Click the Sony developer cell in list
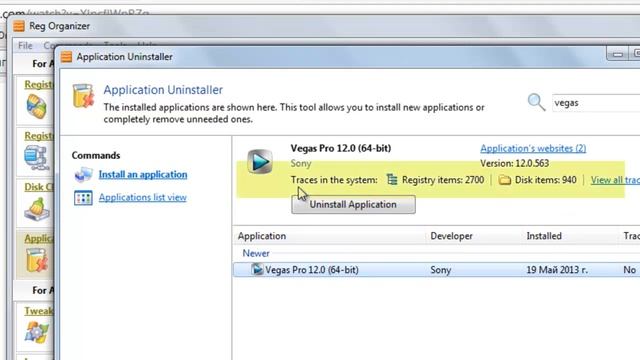The image size is (640, 360). 440,270
